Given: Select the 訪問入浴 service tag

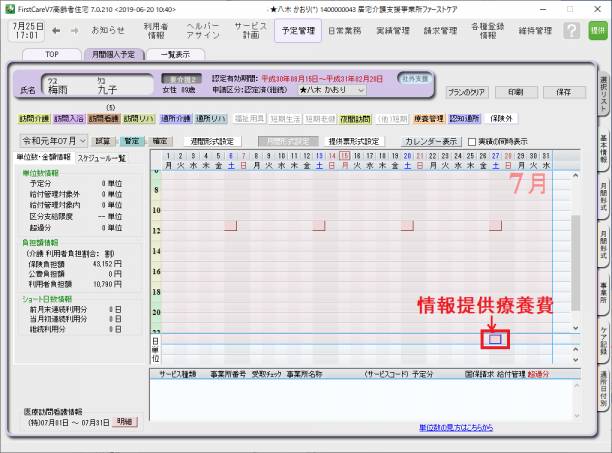Looking at the screenshot, I should 68,118.
